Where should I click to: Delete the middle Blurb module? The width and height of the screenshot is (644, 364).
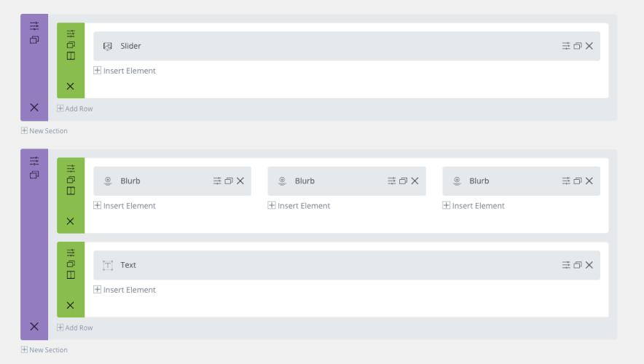415,181
